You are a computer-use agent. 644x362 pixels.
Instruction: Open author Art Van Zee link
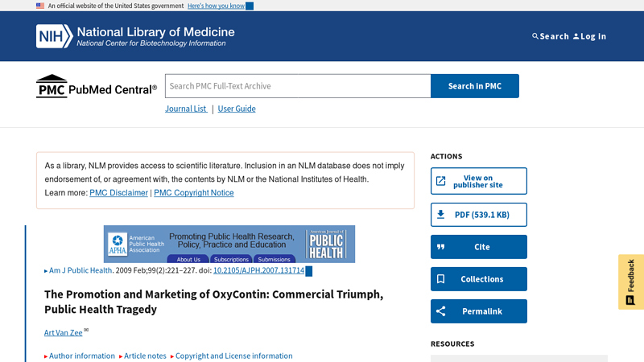(64, 332)
